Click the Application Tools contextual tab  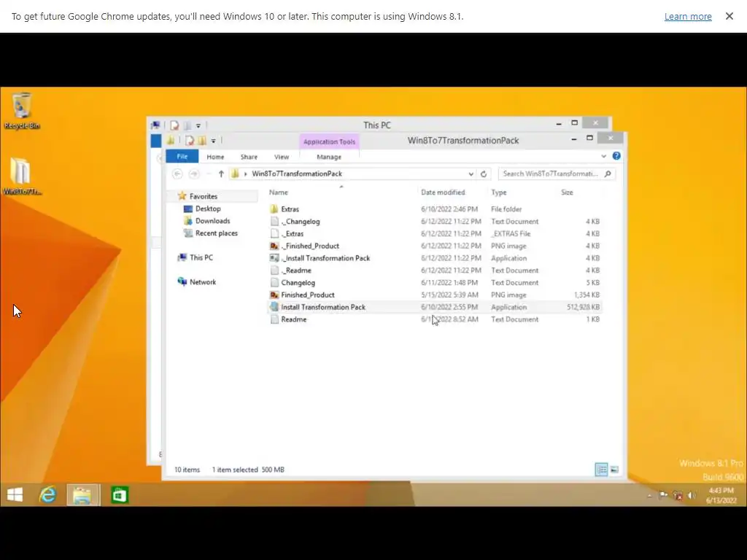329,141
